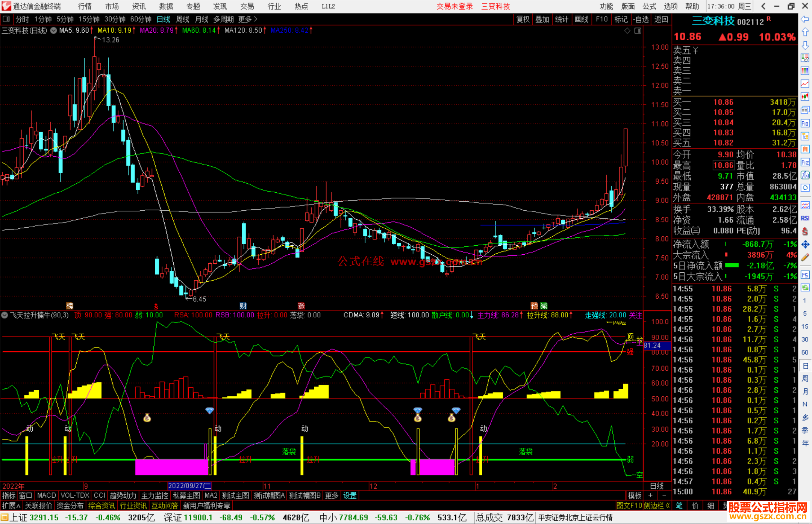Viewport: 812px width, 524px height.
Task: Click the trend line chart sidebar icon
Action: [805, 84]
